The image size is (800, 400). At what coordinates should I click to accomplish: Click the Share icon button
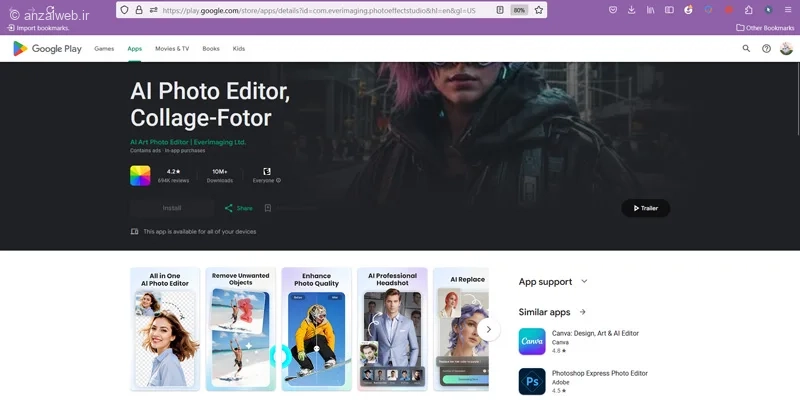coord(229,208)
